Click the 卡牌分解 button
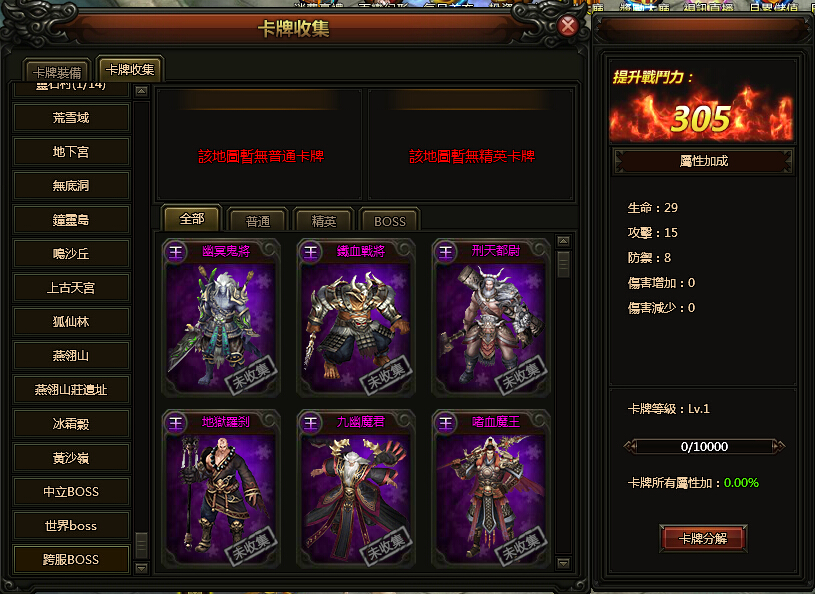 703,538
